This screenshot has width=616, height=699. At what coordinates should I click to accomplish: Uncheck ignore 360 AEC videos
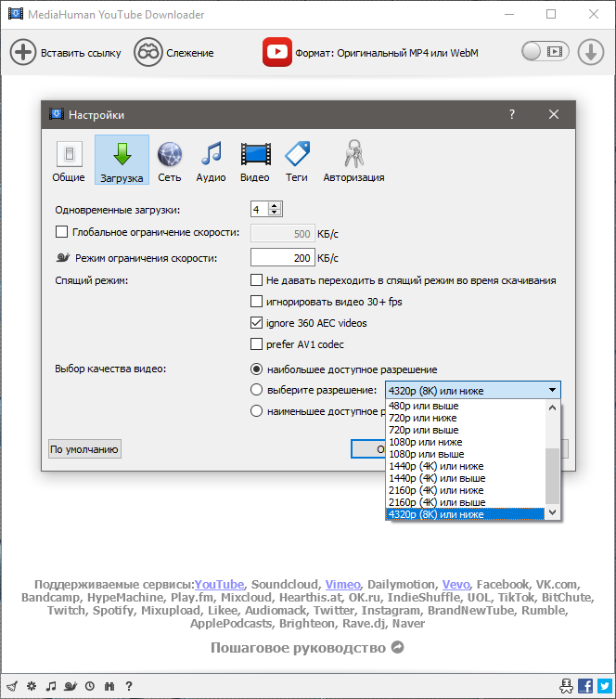tap(256, 323)
